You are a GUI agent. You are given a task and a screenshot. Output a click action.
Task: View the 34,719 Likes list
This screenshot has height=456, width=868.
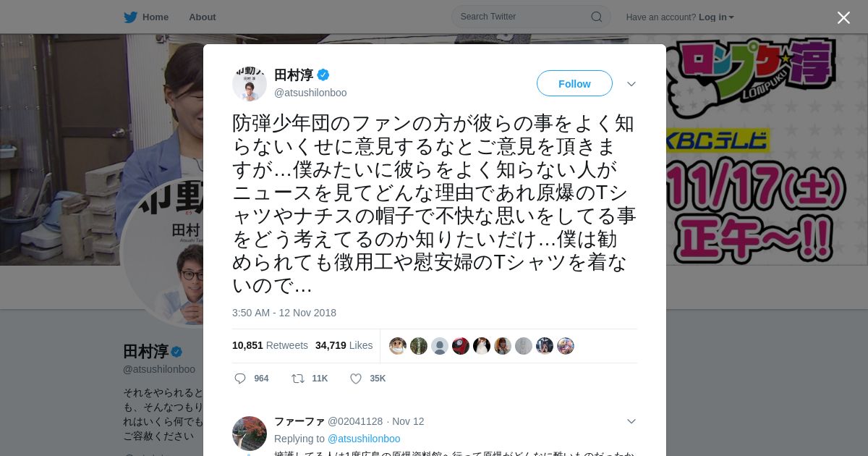pos(344,345)
